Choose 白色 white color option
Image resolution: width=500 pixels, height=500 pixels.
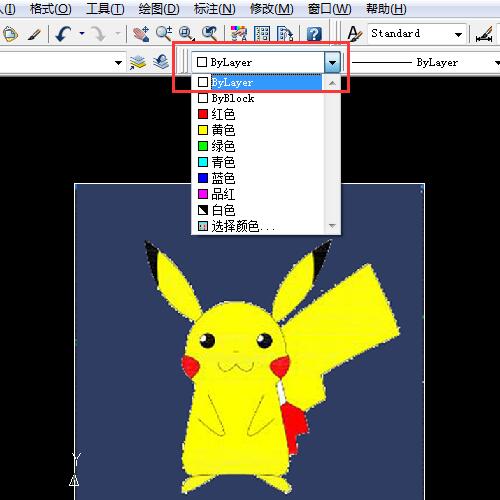tap(257, 210)
